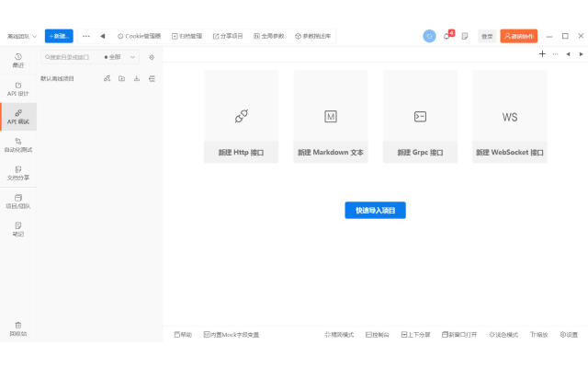Viewport: 588px width, 368px height.
Task: Focus the 搜索目录或接口 search field
Action: (72, 57)
